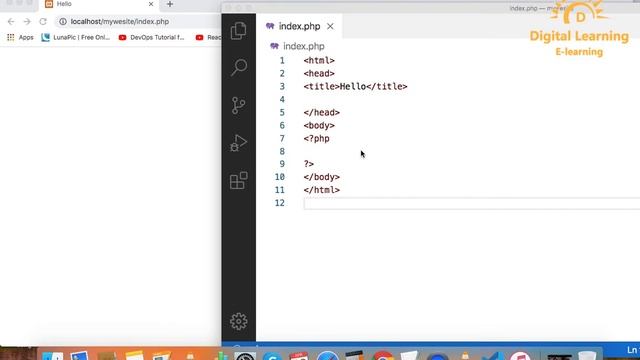Open the Source Control view
Screen dimensions: 640x360
pos(238,105)
